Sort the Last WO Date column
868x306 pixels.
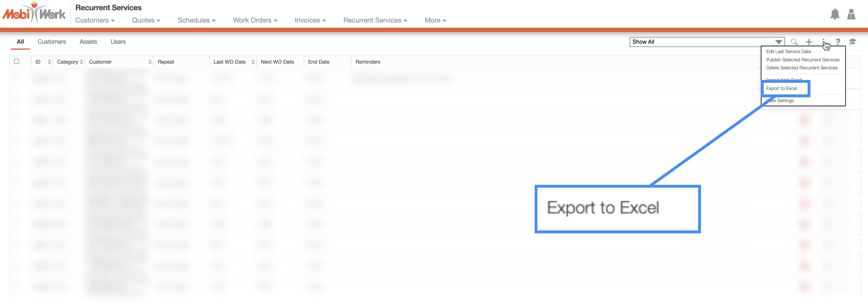tap(253, 62)
